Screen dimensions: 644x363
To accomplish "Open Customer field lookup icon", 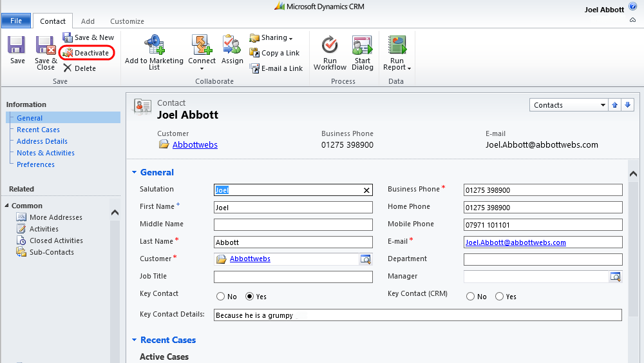I will point(366,259).
